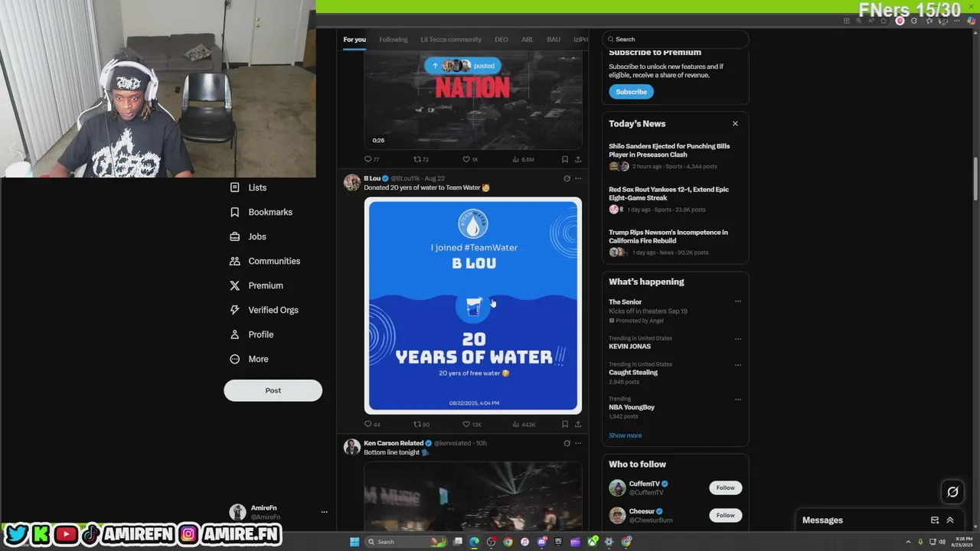Bookmark the NATION video post

(x=565, y=159)
